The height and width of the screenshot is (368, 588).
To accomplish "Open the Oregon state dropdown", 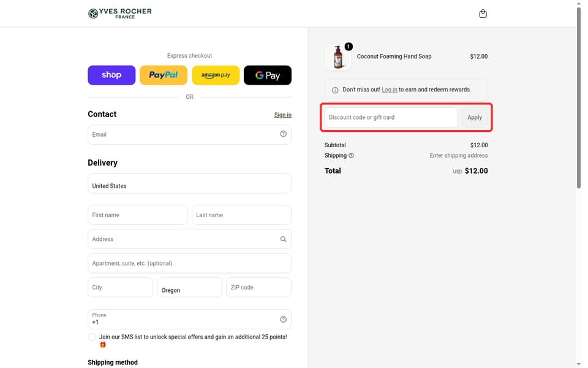I will tap(189, 287).
